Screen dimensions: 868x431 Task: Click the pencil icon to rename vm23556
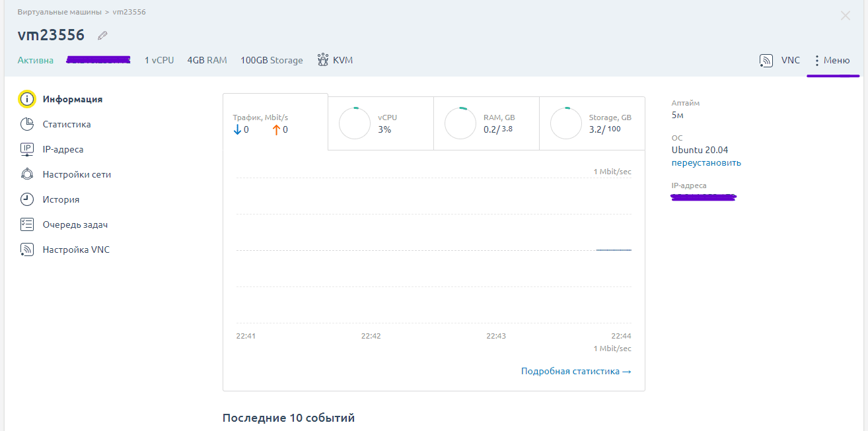tap(102, 36)
